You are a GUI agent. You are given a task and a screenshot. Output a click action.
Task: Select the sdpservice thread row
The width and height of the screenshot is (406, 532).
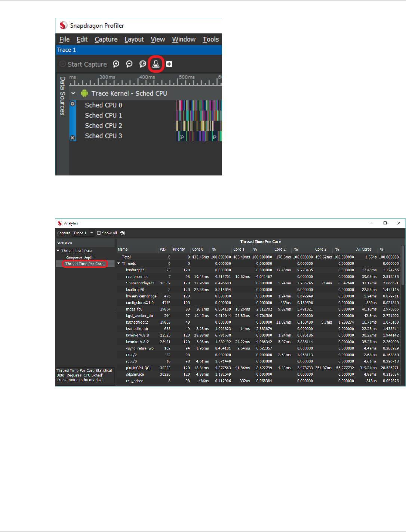(258, 374)
